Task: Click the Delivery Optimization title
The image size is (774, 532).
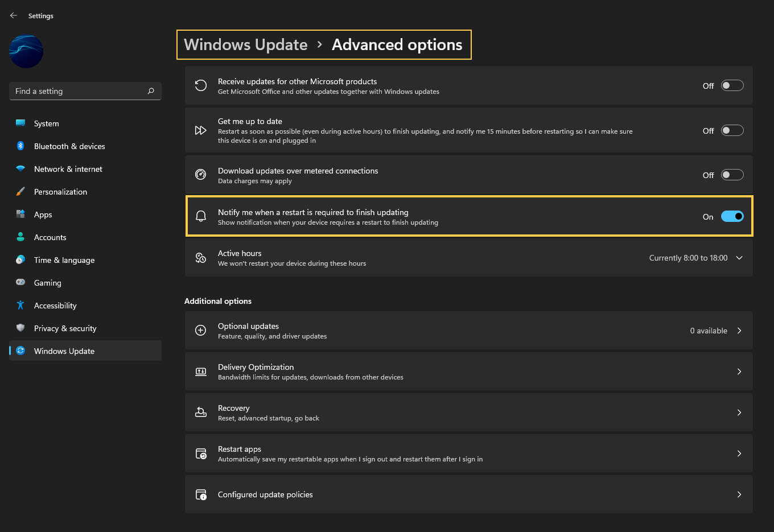Action: 256,367
